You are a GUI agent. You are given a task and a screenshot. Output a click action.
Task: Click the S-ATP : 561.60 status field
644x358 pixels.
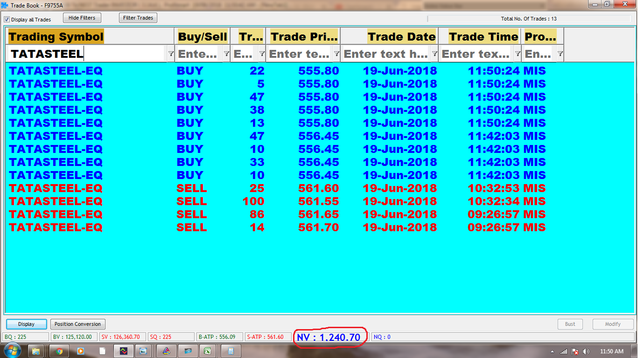[268, 337]
